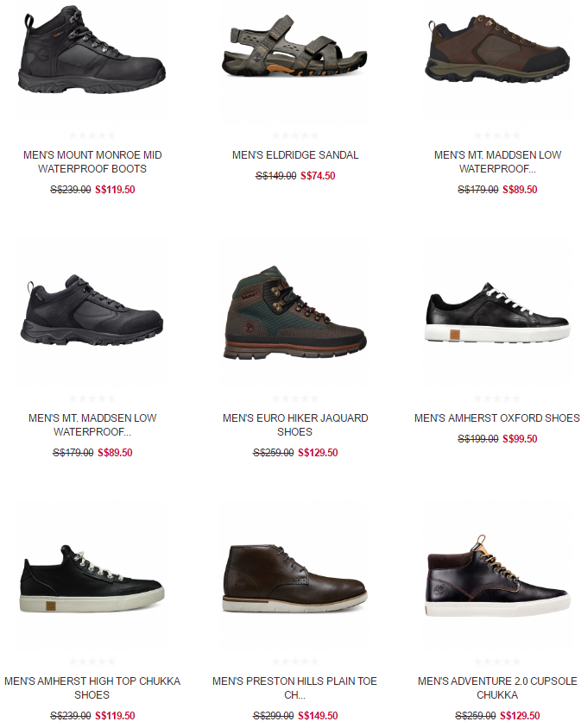Open the Preston Hills Plain Toe image
The image size is (581, 728).
[294, 575]
